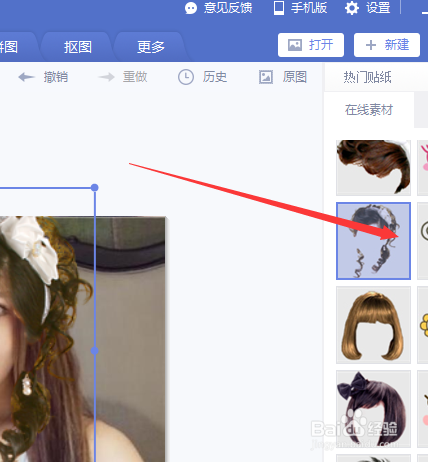The image size is (428, 462).
Task: Click the 手机版 text label
Action: [x=309, y=8]
